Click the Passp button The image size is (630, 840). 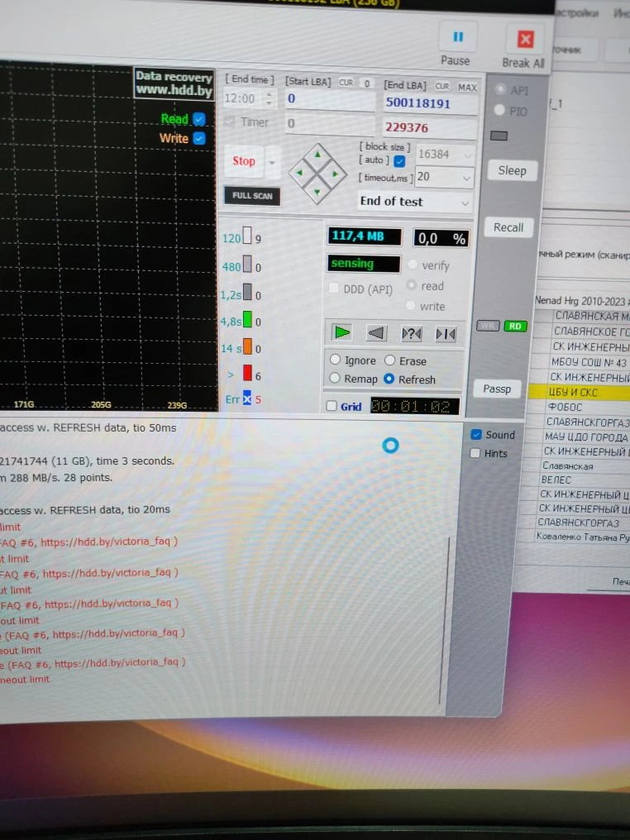tap(497, 389)
